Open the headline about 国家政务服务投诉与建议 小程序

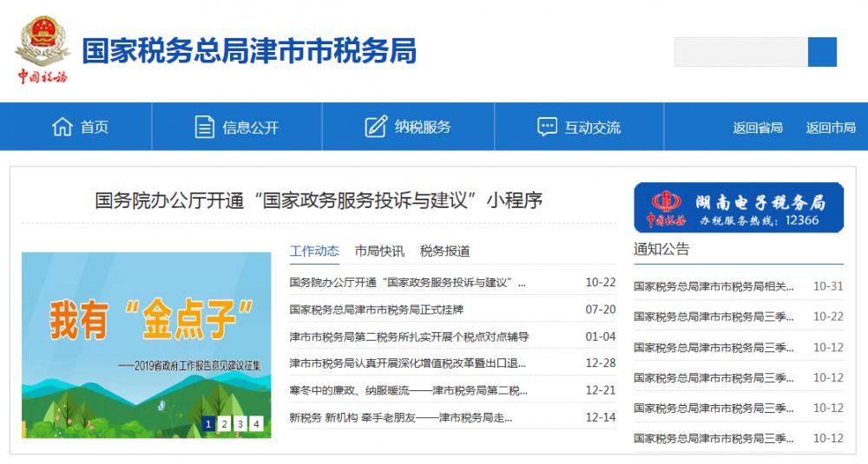click(319, 200)
